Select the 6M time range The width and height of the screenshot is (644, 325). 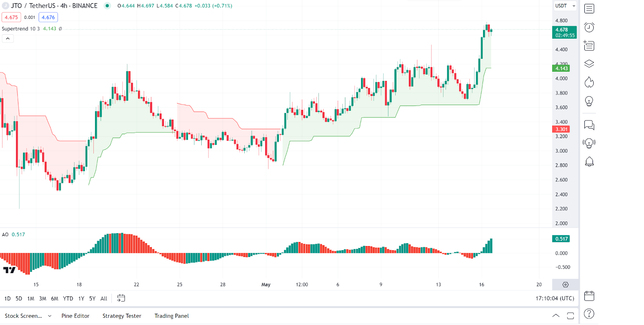pyautogui.click(x=55, y=299)
